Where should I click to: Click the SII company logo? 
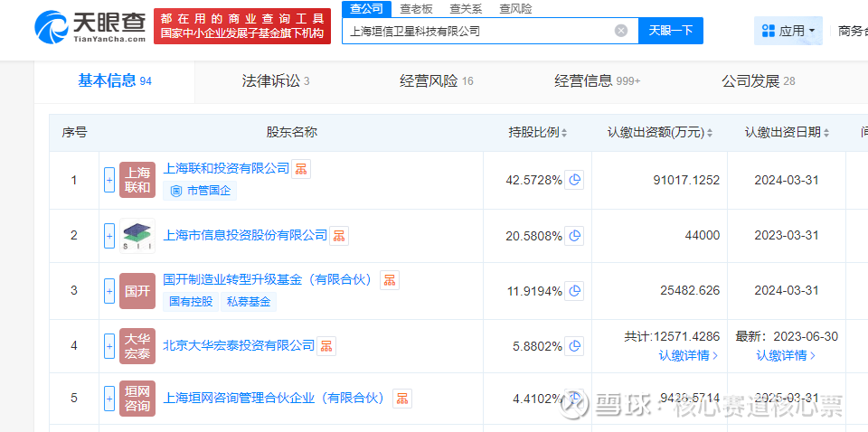coord(137,236)
